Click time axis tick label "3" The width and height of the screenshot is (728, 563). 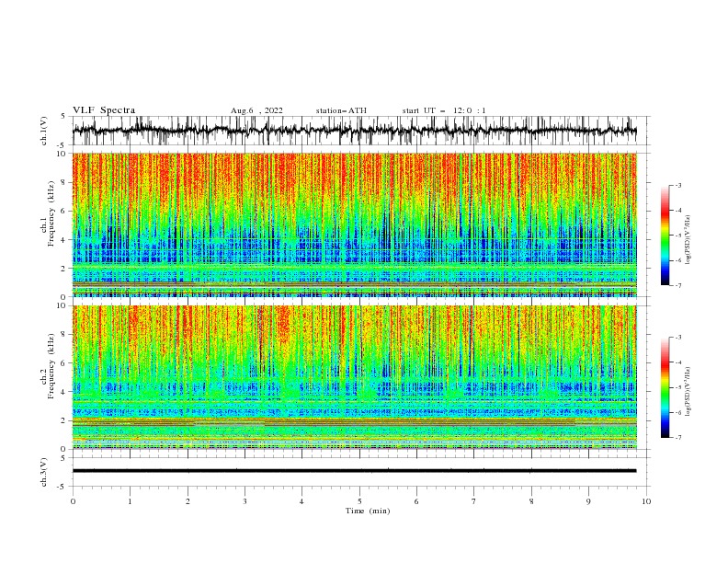[x=245, y=501]
